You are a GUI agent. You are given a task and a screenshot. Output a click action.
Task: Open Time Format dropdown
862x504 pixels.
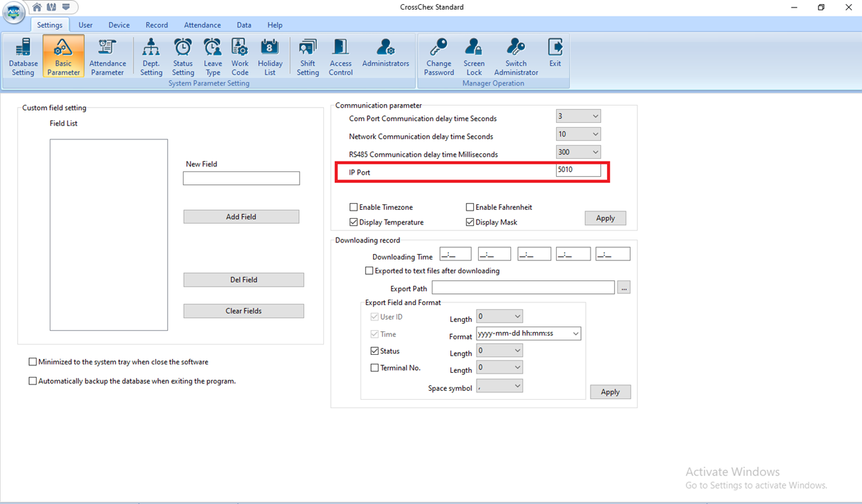click(528, 333)
